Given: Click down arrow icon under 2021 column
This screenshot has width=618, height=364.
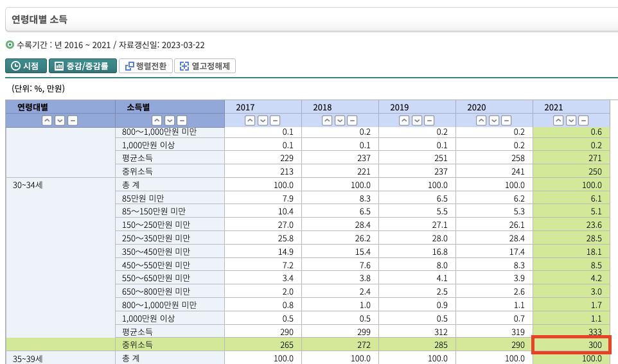Looking at the screenshot, I should click(x=570, y=121).
